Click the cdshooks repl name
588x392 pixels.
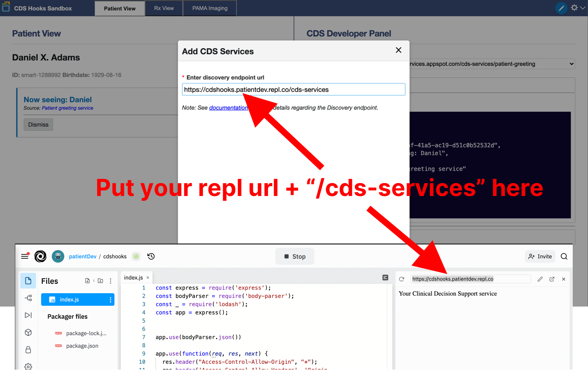click(x=115, y=256)
